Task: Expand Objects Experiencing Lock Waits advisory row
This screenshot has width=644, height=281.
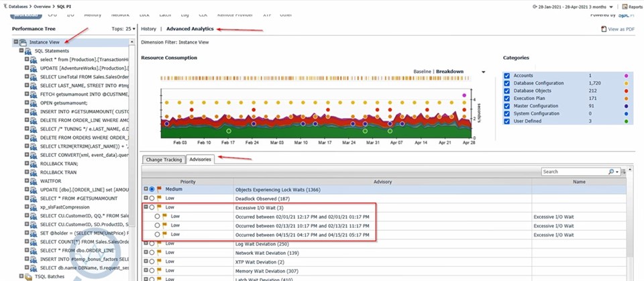Action: (x=146, y=189)
